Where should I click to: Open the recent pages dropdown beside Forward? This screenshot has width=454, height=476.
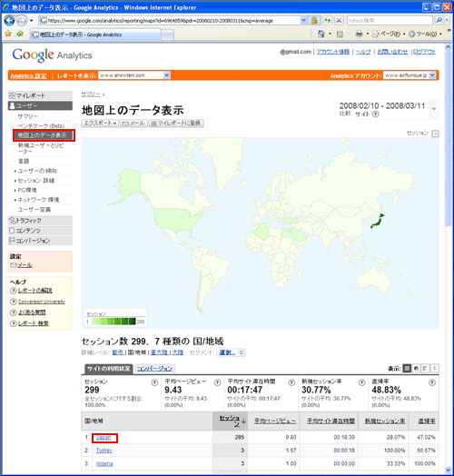click(31, 21)
